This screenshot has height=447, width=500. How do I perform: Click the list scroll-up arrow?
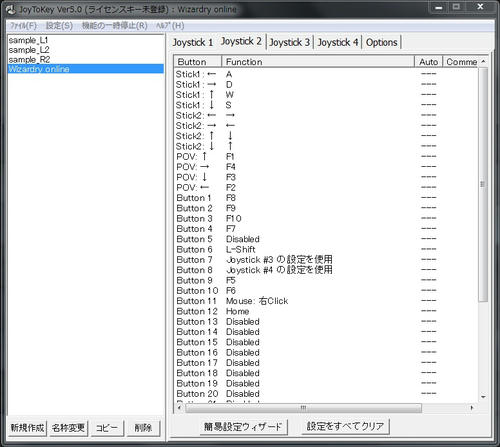click(483, 62)
